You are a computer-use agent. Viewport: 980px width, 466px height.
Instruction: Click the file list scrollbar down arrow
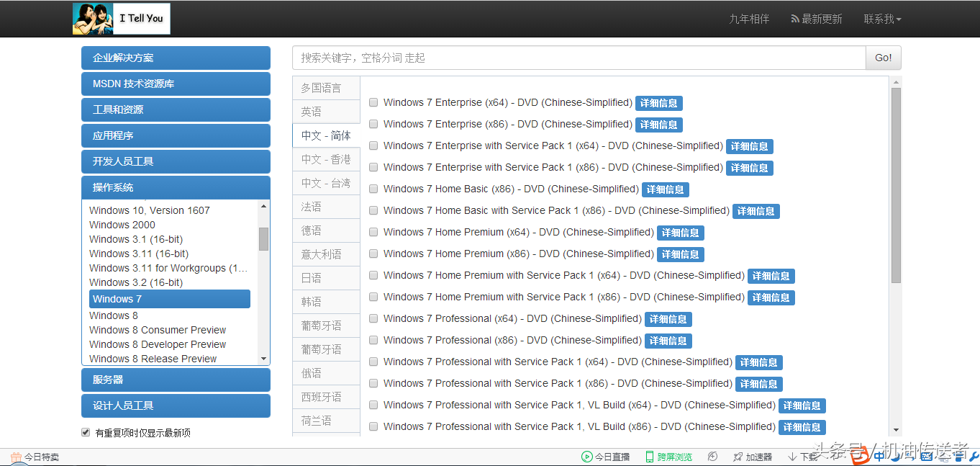click(x=896, y=429)
